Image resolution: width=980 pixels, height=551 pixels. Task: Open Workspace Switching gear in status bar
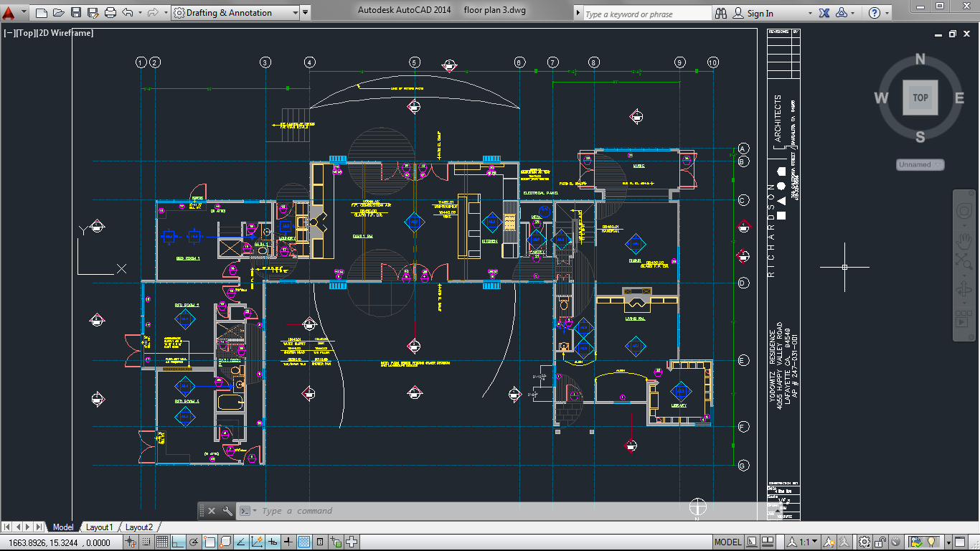coord(865,542)
